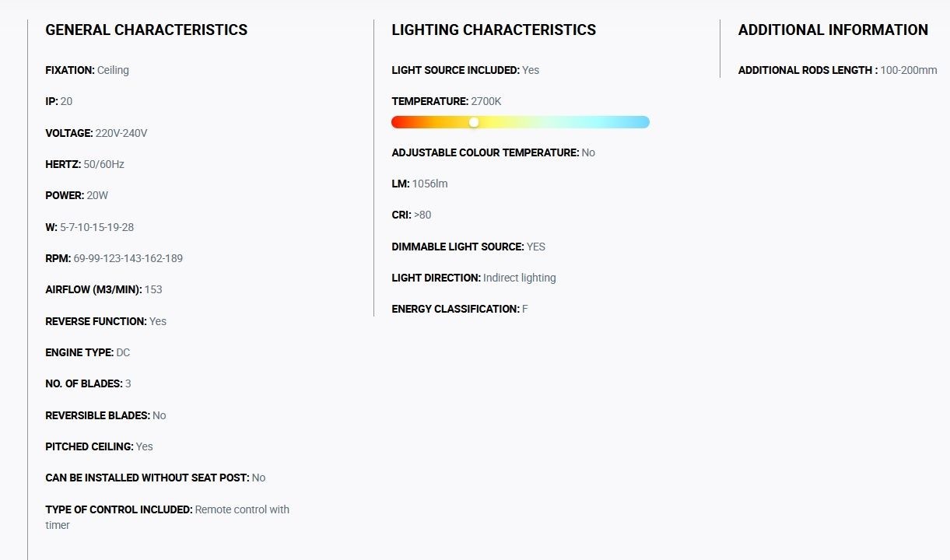Click the color temperature slider handle
This screenshot has height=560, width=950.
[x=474, y=122]
